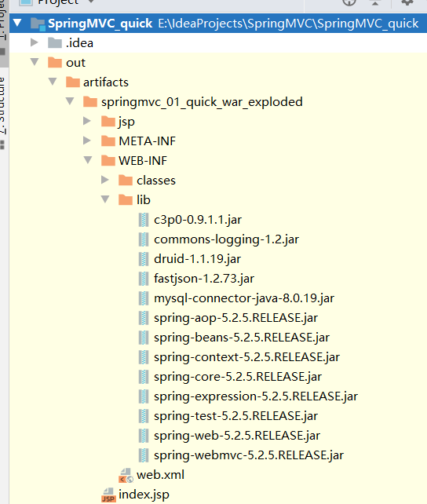427x504 pixels.
Task: Click the lib folder icon
Action: tap(126, 199)
